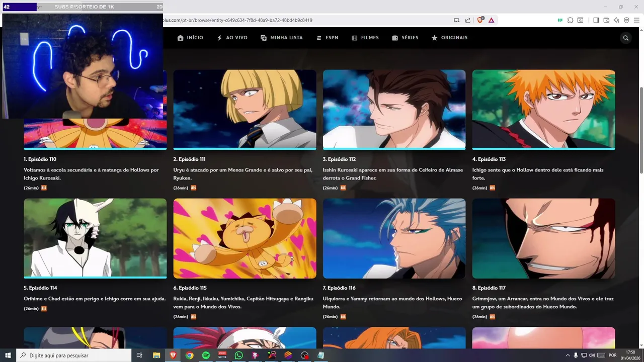Viewport: 644px width, 362px height.
Task: Play Episódio 117 thumbnail
Action: [x=544, y=238]
